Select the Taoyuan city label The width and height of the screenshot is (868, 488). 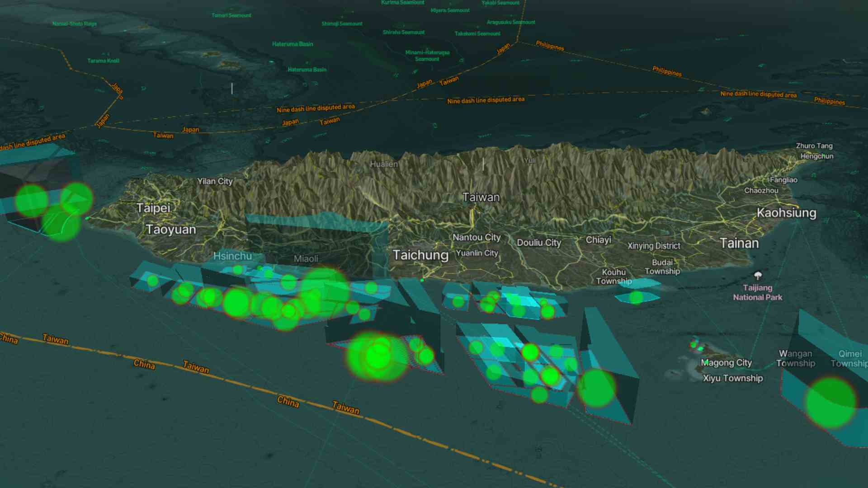pyautogui.click(x=171, y=230)
